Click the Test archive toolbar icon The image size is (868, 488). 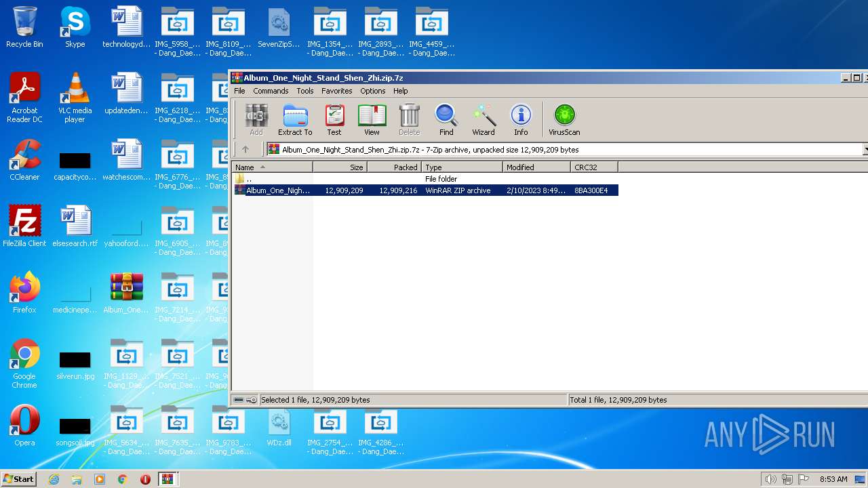(x=334, y=120)
